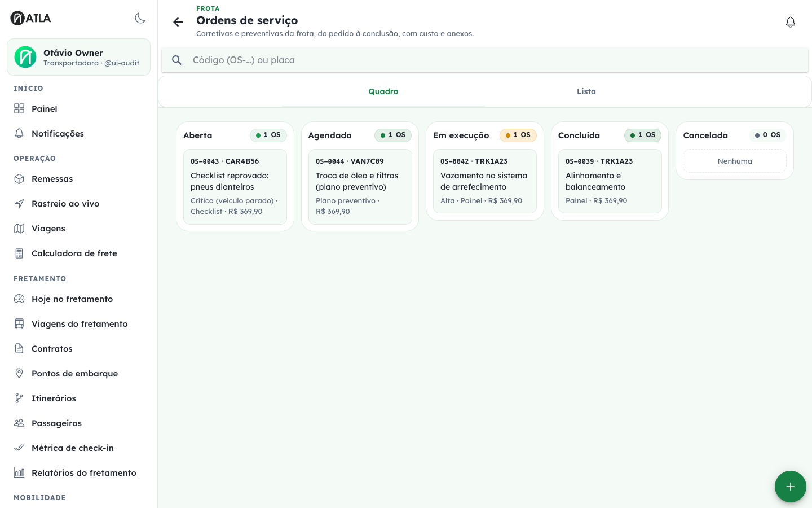Click the Métrica de check-in checkmark icon
812x508 pixels.
coord(19,448)
